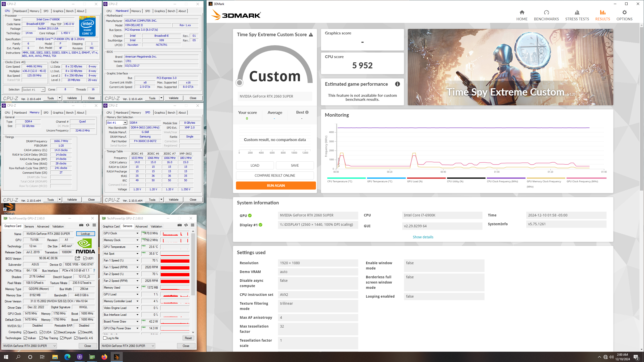Open hamburger menu in GPU-Z Sensors window
Viewport: 644px width, 362px height.
[x=192, y=225]
